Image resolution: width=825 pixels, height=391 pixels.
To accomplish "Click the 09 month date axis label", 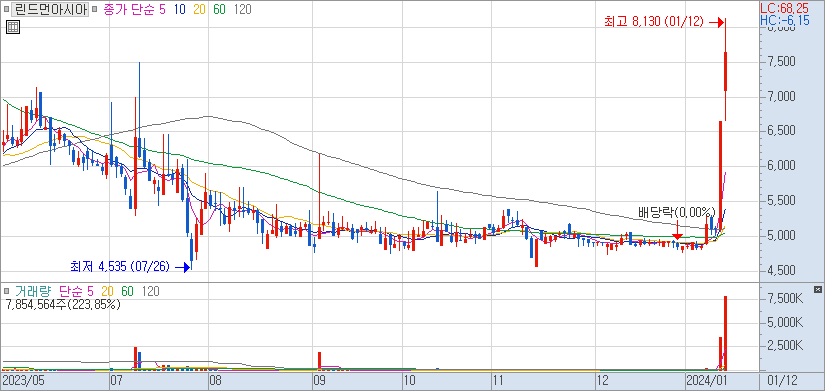I will 320,380.
